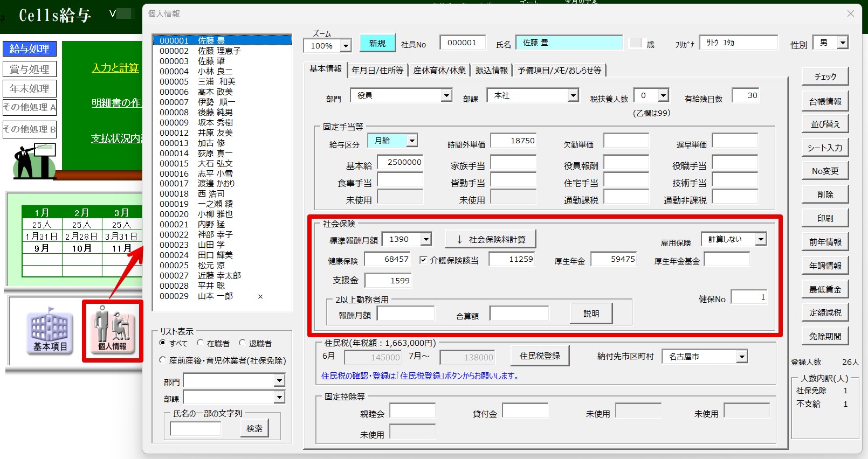Viewport: 868px width, 459px height.
Task: Open the 産休育休/休業 tab
Action: click(x=439, y=70)
